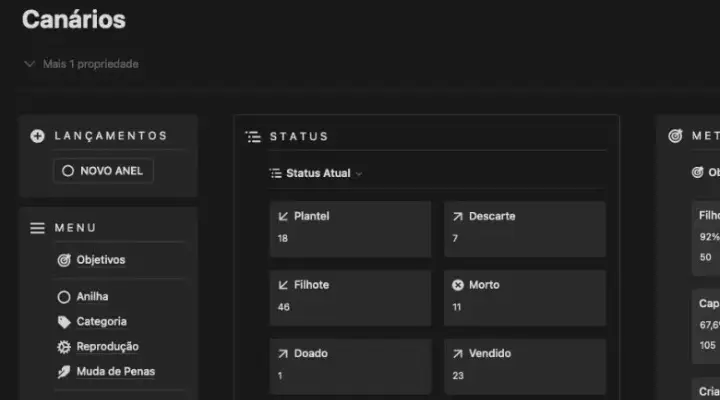Click the list icon beside Status heading
This screenshot has height=400, width=720.
coord(253,137)
